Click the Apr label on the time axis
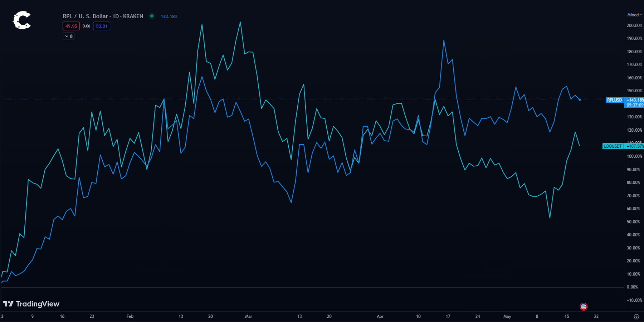This screenshot has height=322, width=644. [380, 316]
